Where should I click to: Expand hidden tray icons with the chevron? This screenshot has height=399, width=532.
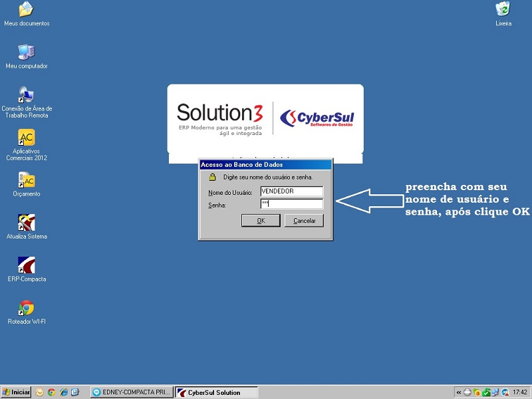(458, 392)
